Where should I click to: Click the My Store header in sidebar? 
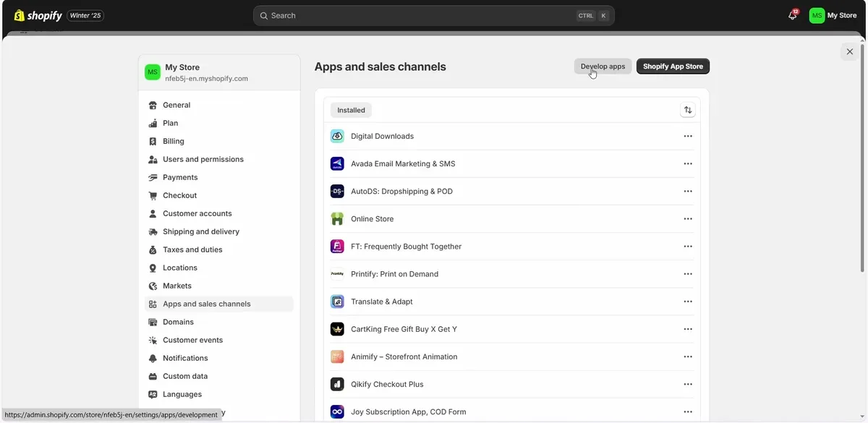click(219, 72)
